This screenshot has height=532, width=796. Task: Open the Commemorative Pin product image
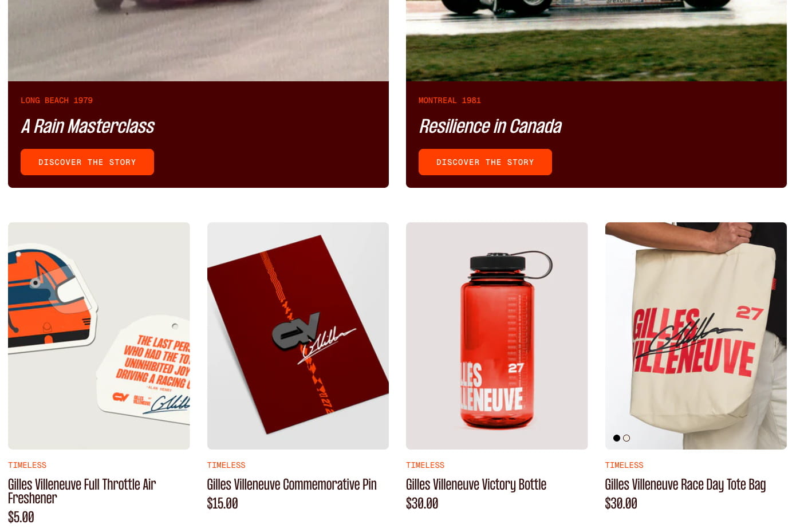pos(298,336)
